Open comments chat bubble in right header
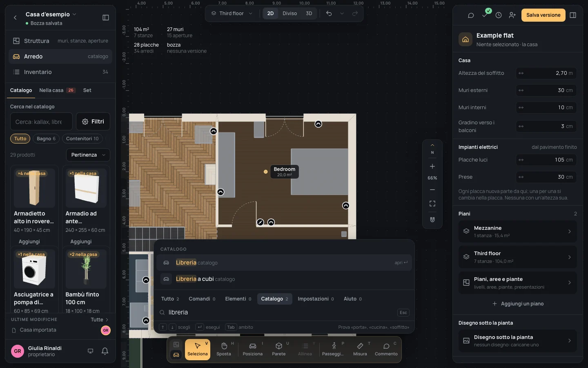588x368 pixels. pyautogui.click(x=471, y=15)
